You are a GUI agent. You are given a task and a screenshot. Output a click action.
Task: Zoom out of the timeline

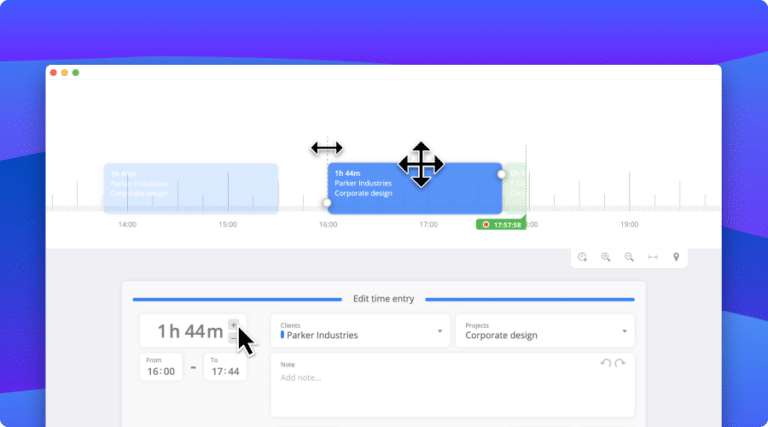tap(629, 257)
